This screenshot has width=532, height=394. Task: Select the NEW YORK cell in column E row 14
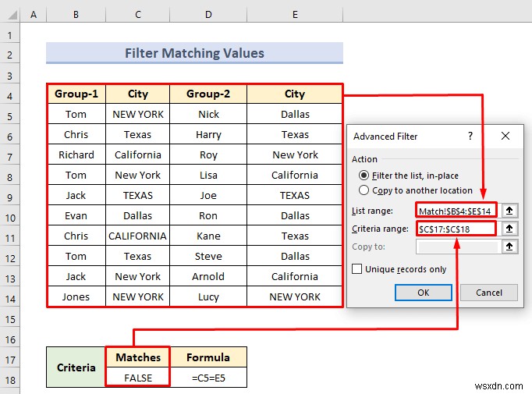[x=295, y=297]
